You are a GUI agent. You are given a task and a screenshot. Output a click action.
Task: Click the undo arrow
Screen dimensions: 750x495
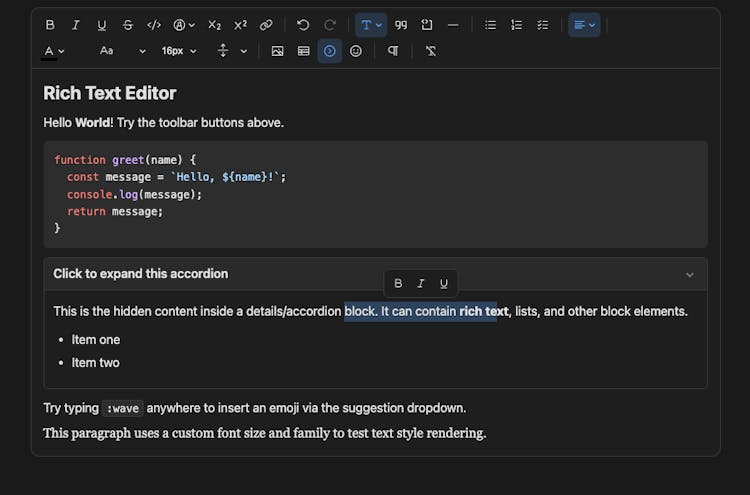(x=303, y=25)
